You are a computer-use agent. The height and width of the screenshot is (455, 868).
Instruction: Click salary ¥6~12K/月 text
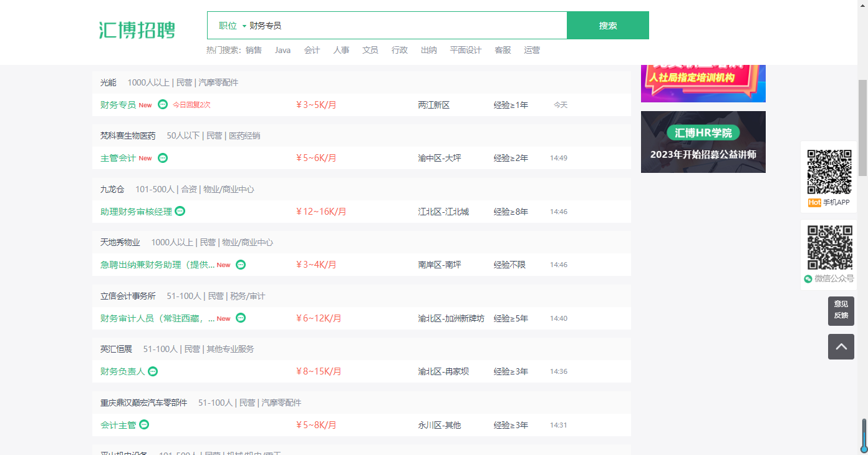[319, 318]
